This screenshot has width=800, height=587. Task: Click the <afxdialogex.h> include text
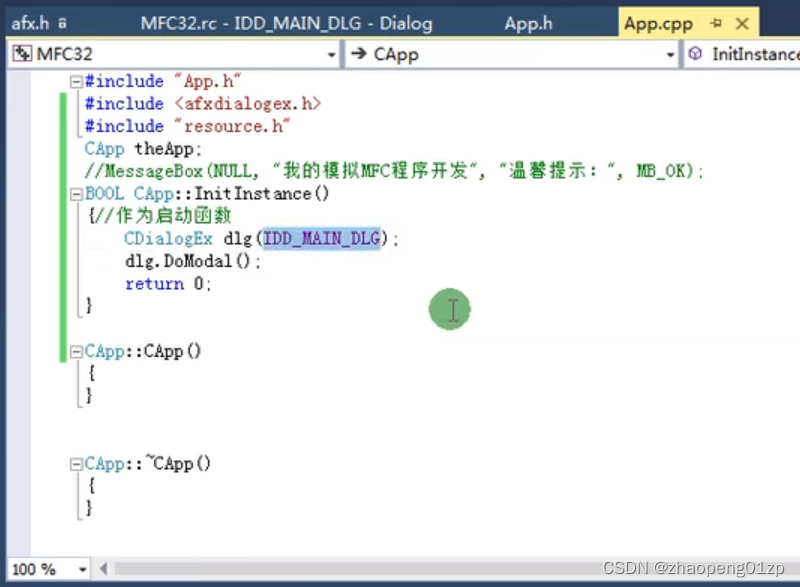tap(247, 104)
